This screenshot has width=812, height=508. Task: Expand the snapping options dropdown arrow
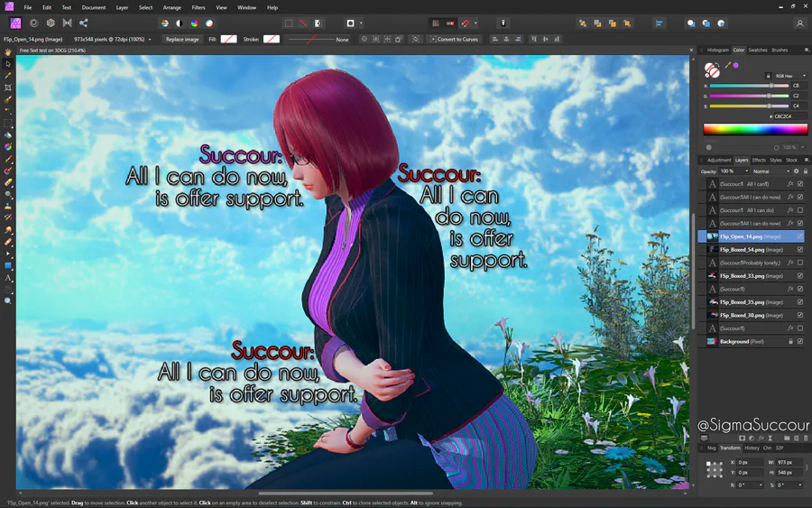point(475,23)
